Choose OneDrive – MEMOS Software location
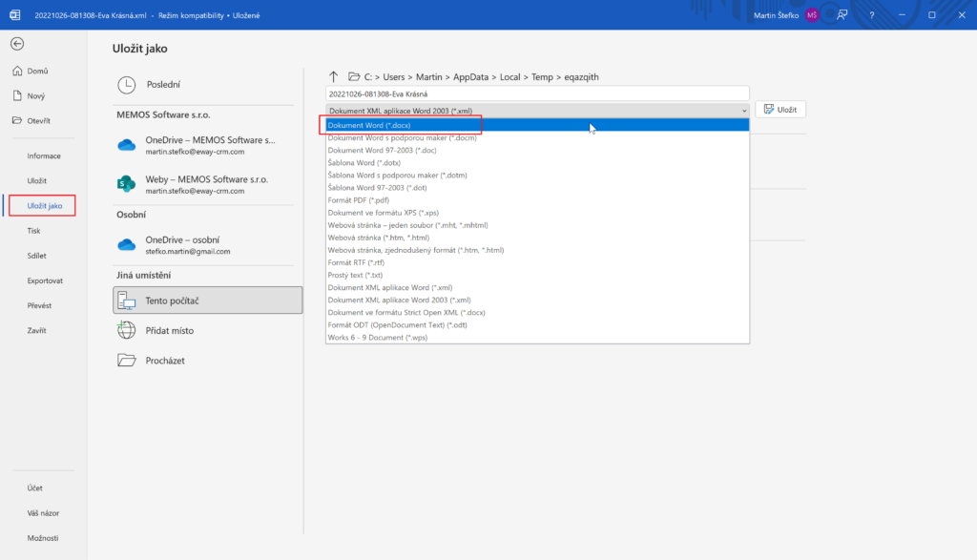 207,145
